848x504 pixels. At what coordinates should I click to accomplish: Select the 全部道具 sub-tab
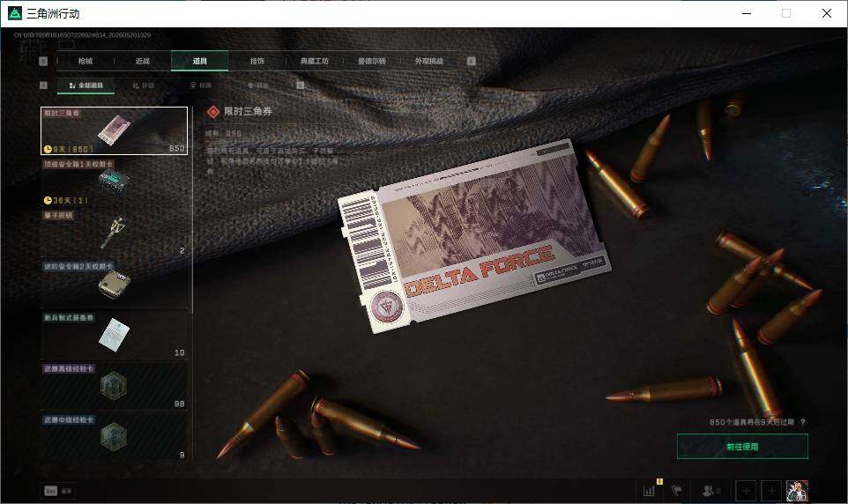(x=86, y=85)
